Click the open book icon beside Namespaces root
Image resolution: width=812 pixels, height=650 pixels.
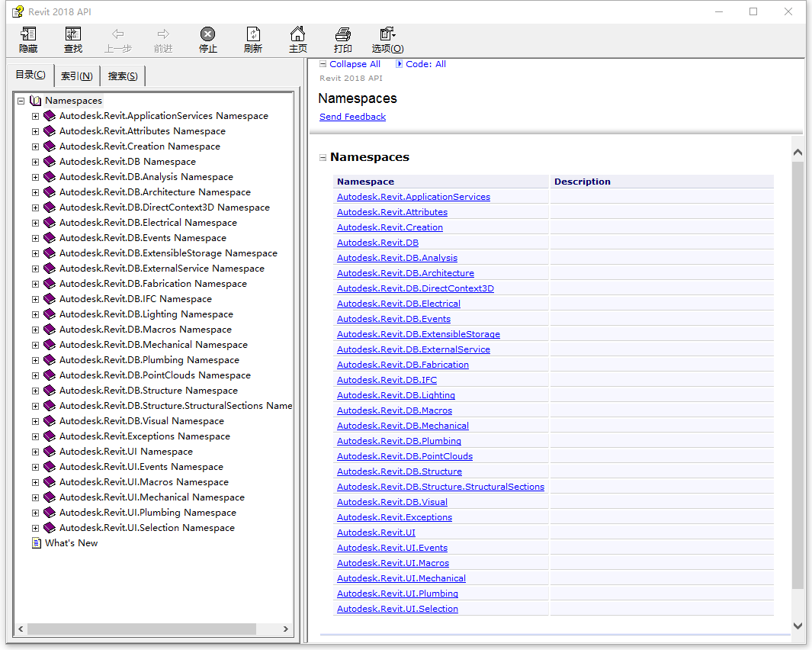coord(35,101)
